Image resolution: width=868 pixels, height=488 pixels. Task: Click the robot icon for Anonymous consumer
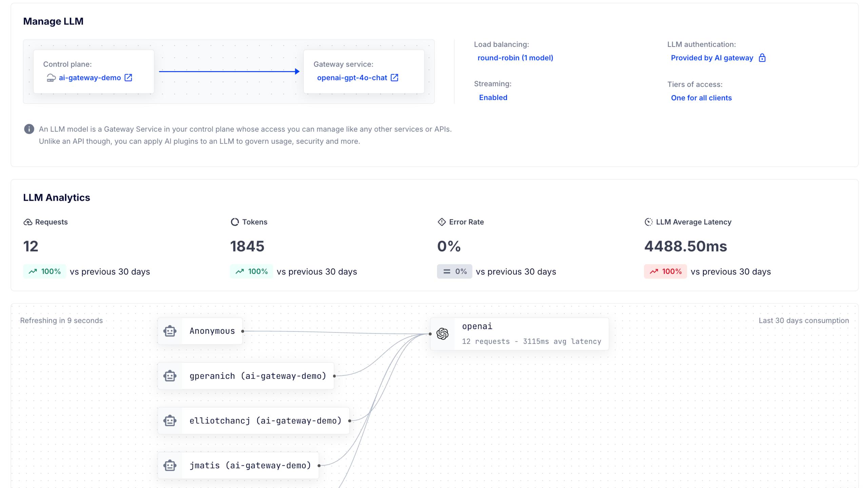tap(170, 331)
